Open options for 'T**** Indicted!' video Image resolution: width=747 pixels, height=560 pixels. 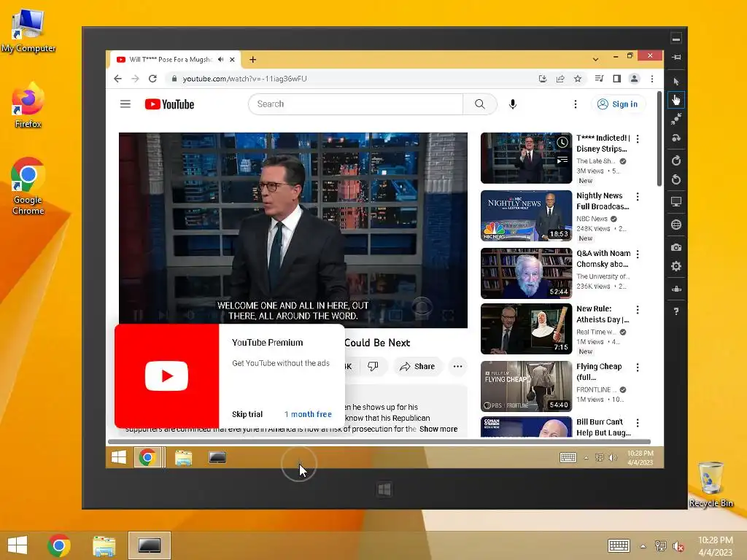pyautogui.click(x=638, y=139)
